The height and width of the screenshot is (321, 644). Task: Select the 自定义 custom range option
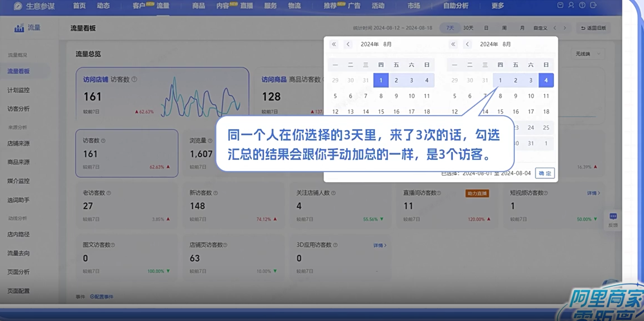pyautogui.click(x=540, y=28)
